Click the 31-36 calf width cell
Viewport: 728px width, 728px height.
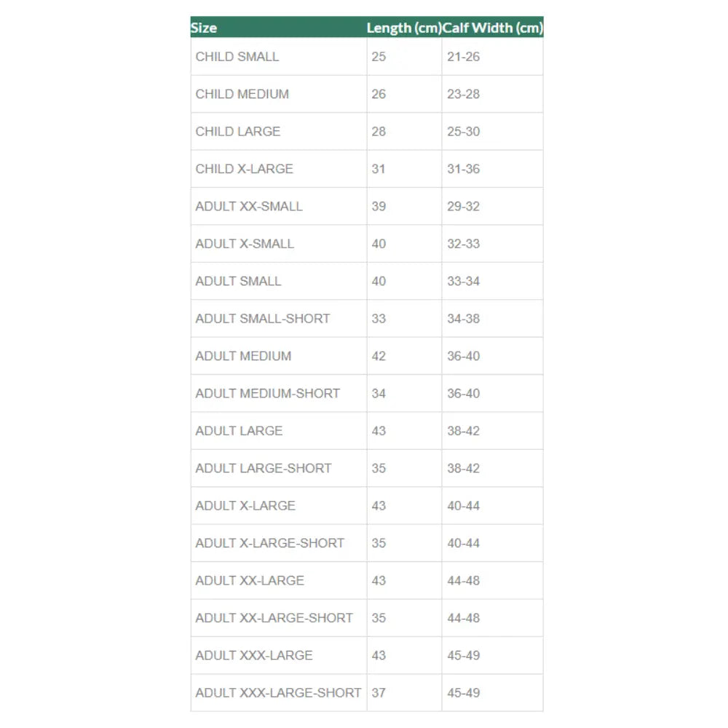pyautogui.click(x=464, y=169)
